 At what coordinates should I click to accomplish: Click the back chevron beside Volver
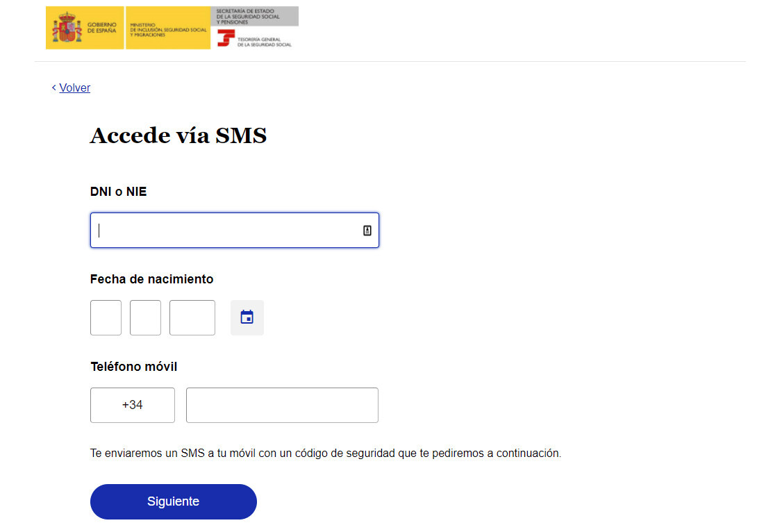(53, 88)
